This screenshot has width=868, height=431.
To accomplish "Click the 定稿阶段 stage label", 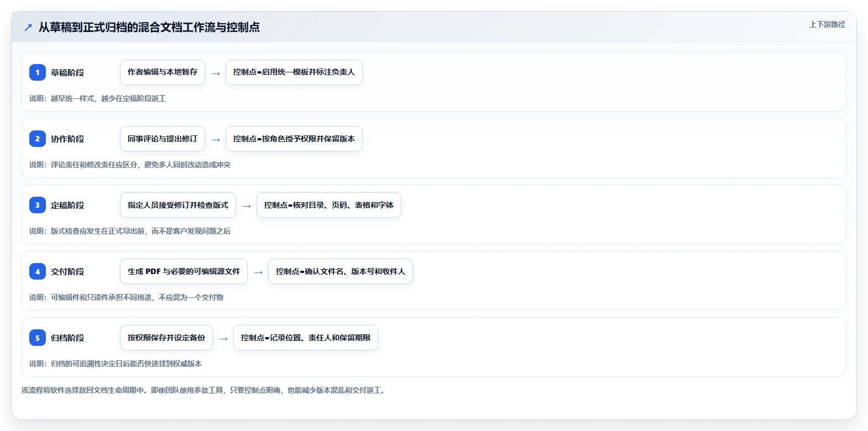I will (67, 205).
